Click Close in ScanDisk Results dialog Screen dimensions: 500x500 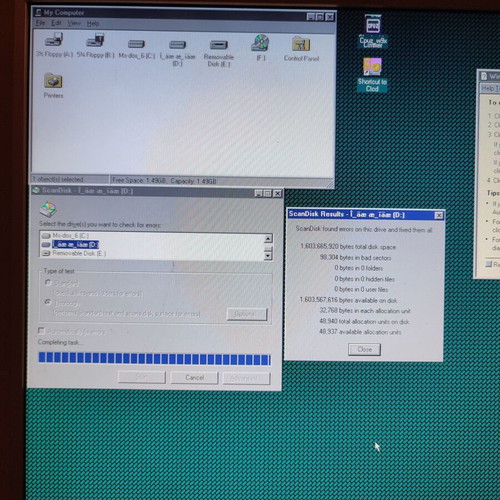[364, 349]
